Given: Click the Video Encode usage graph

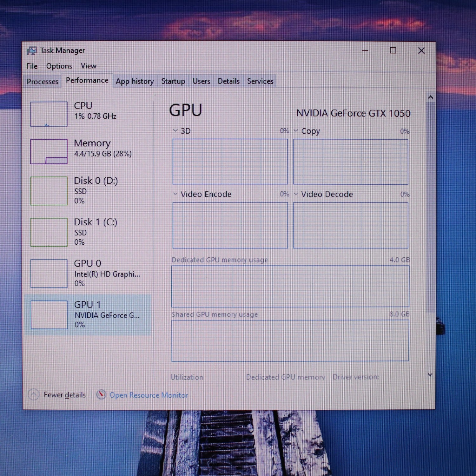Looking at the screenshot, I should [x=230, y=225].
